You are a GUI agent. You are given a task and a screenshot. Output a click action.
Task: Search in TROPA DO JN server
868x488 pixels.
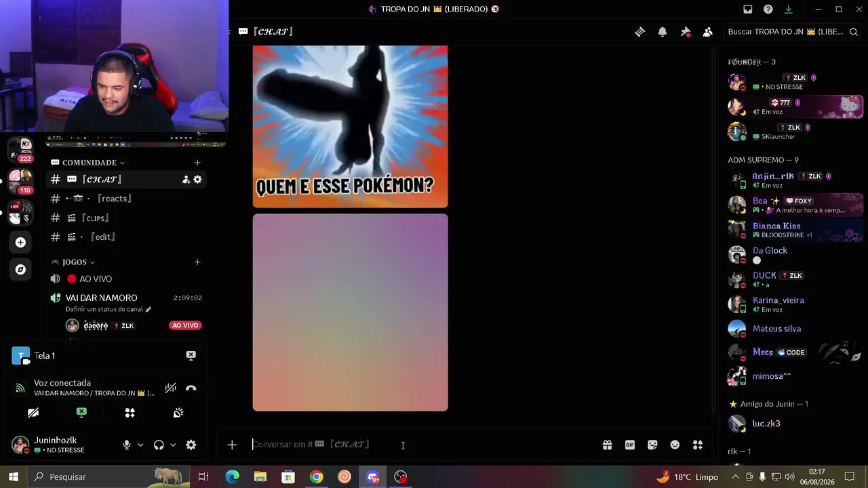[x=793, y=32]
